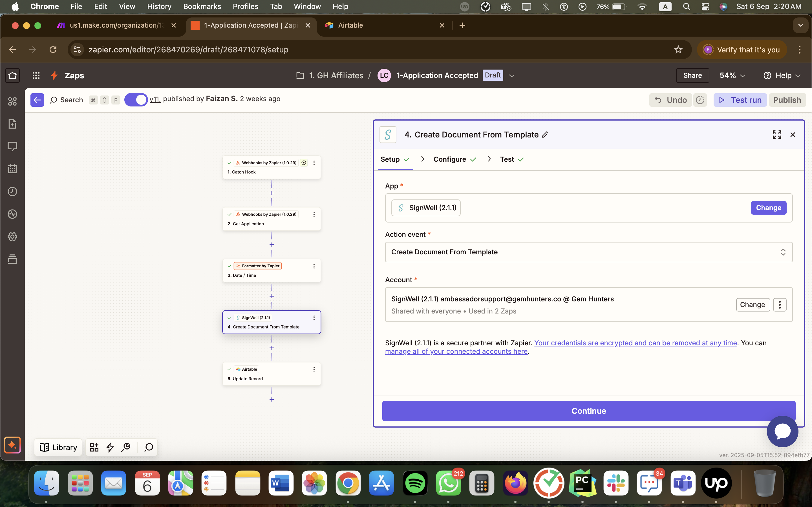Toggle the Zap on/off switch near v11

click(x=136, y=99)
